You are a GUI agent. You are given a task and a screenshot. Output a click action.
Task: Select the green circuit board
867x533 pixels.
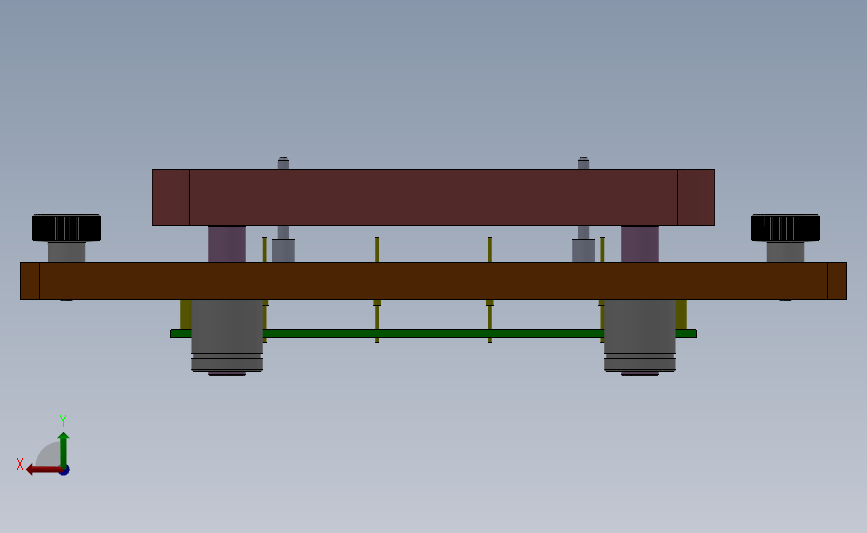point(433,333)
